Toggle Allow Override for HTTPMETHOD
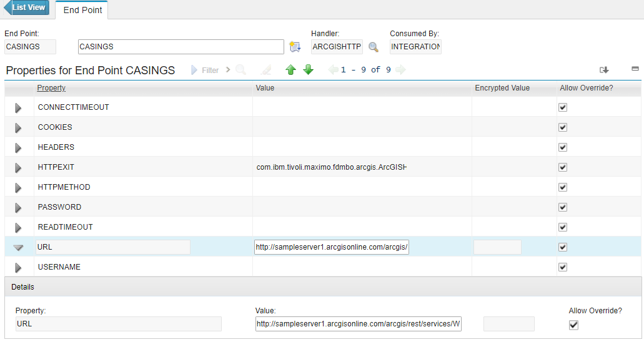The width and height of the screenshot is (644, 342). click(x=563, y=187)
